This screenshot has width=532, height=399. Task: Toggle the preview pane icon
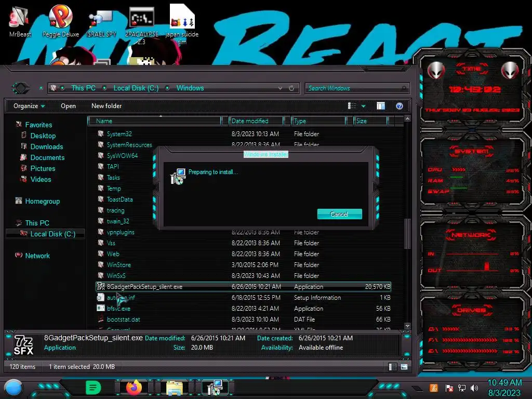pyautogui.click(x=381, y=106)
